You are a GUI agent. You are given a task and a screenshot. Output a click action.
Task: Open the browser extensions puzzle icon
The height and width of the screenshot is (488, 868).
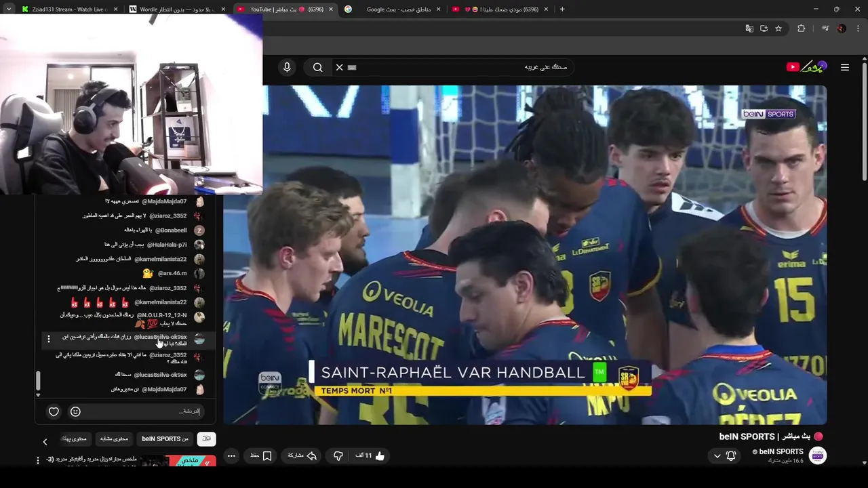pos(802,28)
